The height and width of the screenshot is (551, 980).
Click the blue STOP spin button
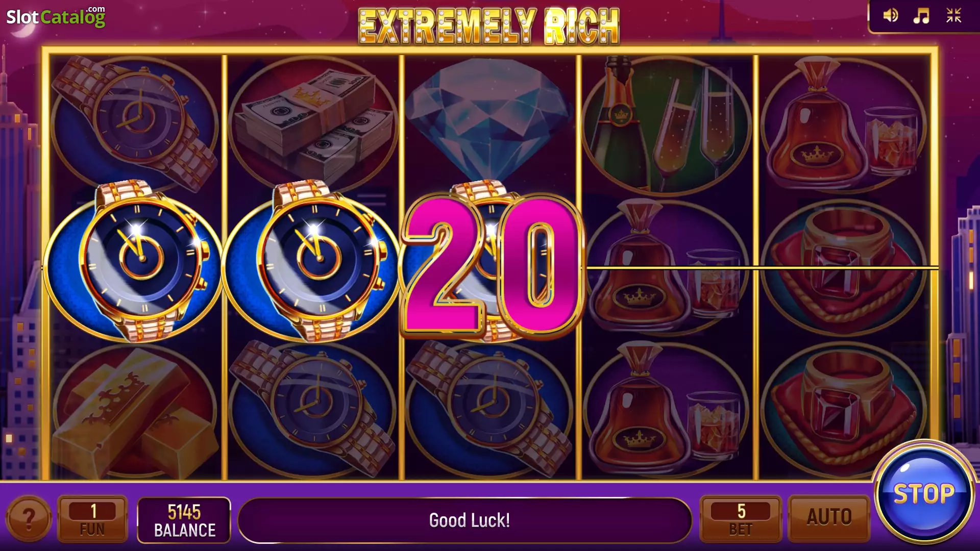(x=924, y=493)
